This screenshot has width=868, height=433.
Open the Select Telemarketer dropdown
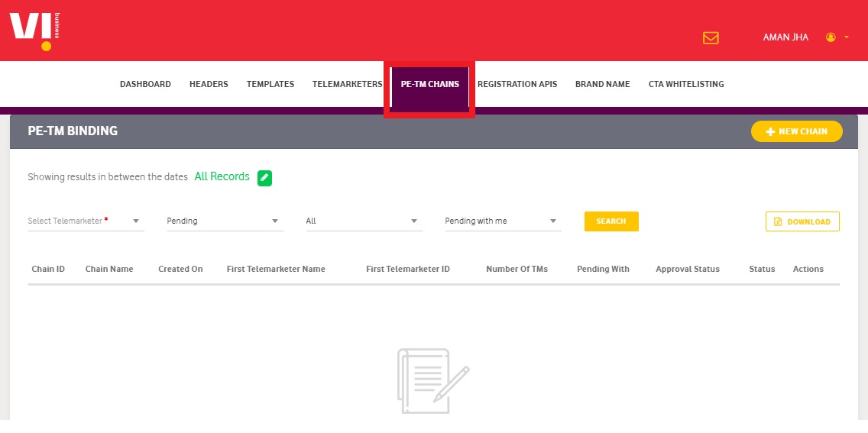(x=86, y=221)
